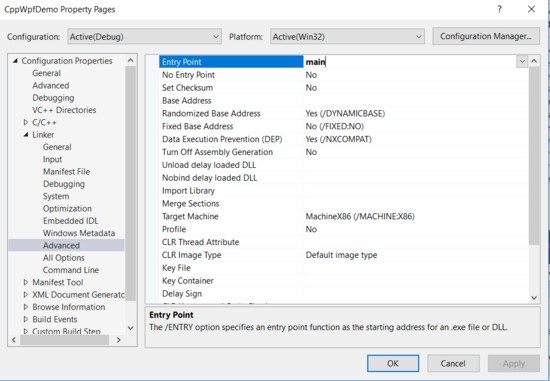Image resolution: width=550 pixels, height=381 pixels.
Task: Select Advanced under Configuration Properties
Action: point(51,85)
